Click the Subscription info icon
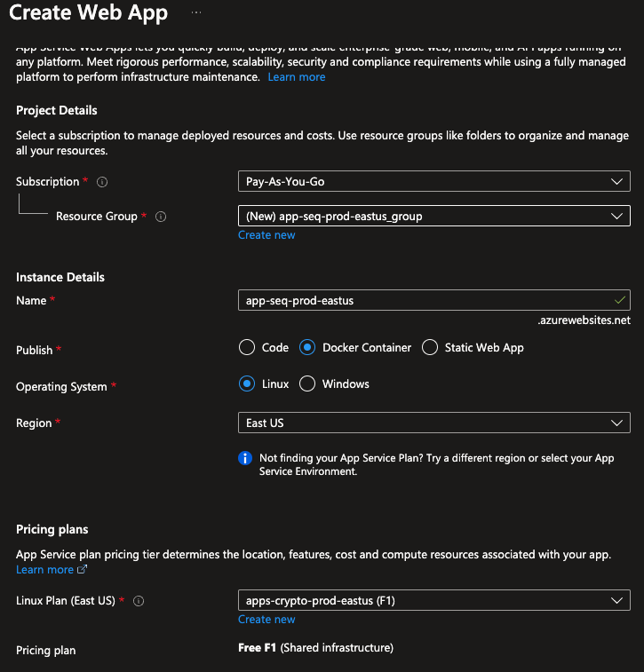 click(102, 182)
